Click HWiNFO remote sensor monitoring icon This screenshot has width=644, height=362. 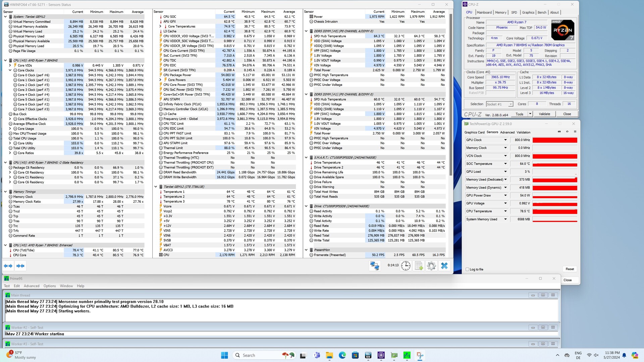pos(374,266)
